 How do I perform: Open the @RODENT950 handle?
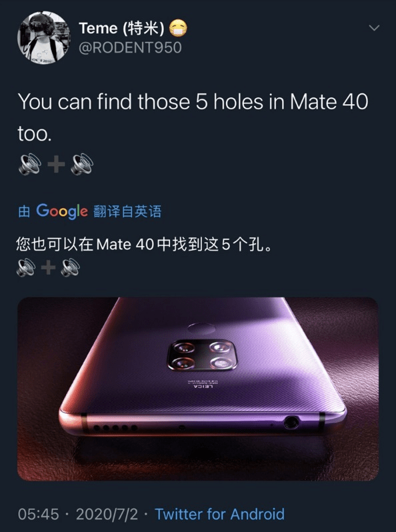[130, 47]
